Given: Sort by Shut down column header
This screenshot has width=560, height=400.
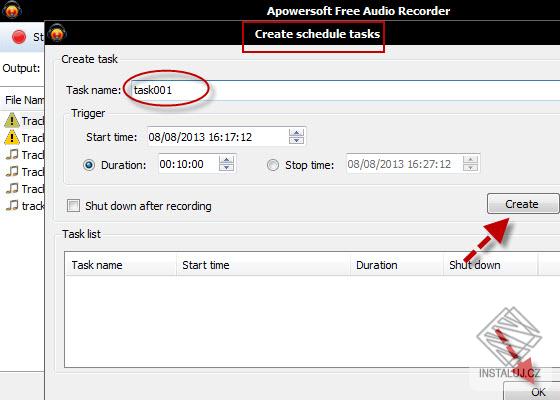Looking at the screenshot, I should coord(490,265).
